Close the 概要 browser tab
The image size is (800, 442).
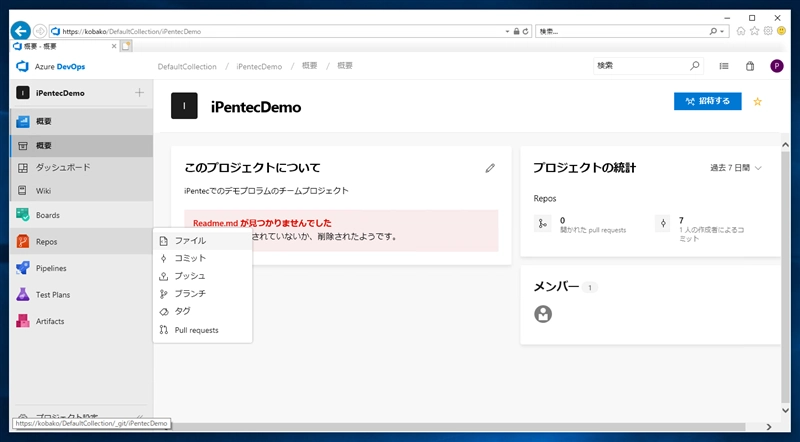coord(114,46)
